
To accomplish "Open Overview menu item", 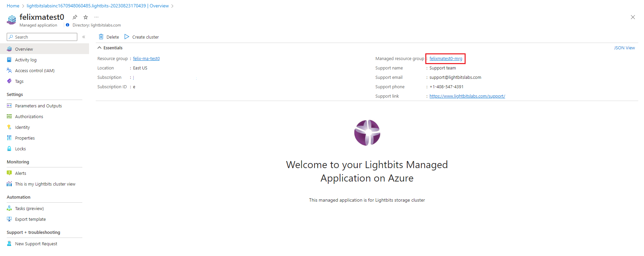I will point(44,49).
